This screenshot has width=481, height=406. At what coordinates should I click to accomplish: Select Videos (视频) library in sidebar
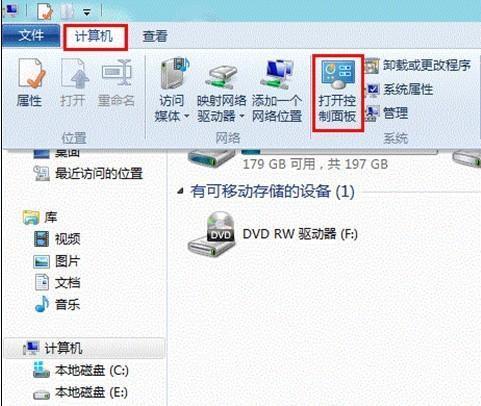point(67,239)
